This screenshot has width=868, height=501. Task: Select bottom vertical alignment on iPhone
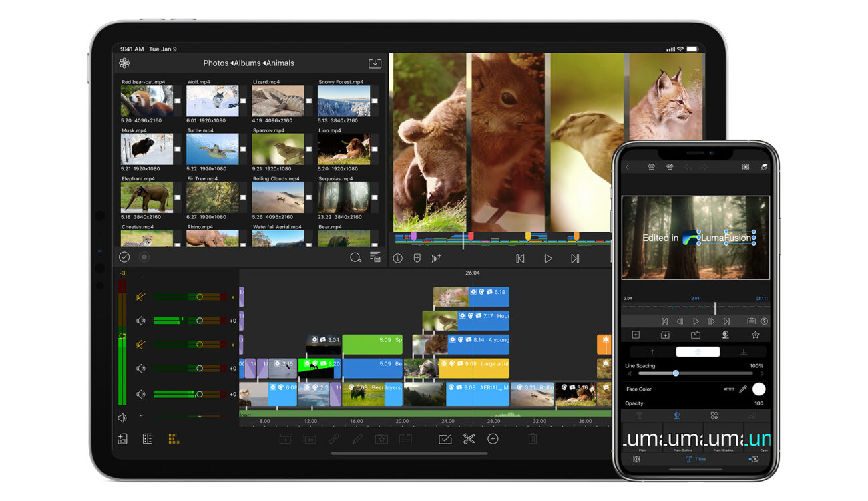tap(743, 352)
